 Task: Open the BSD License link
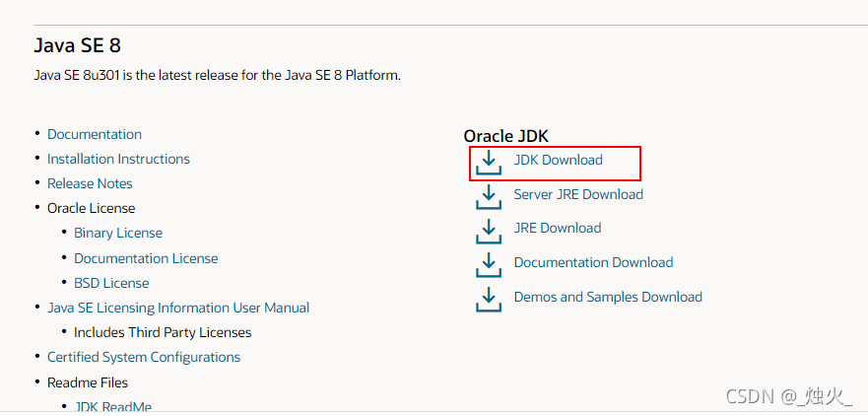point(111,283)
